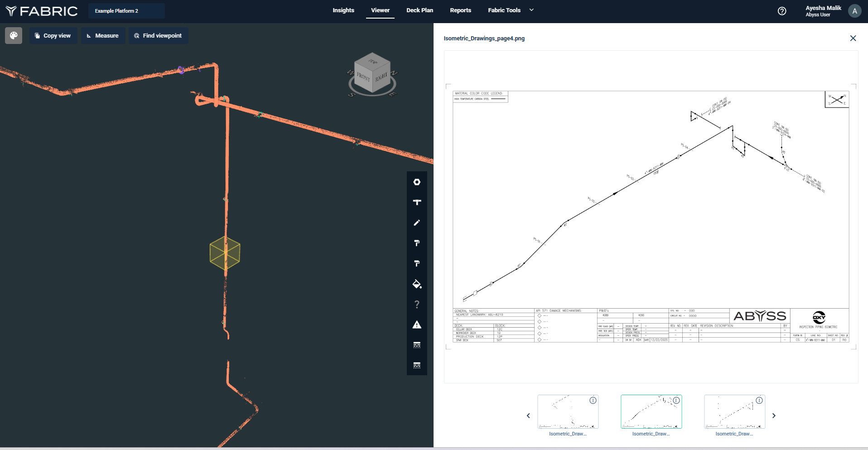868x450 pixels.
Task: Open the Example Platform 2 selector
Action: coord(126,11)
